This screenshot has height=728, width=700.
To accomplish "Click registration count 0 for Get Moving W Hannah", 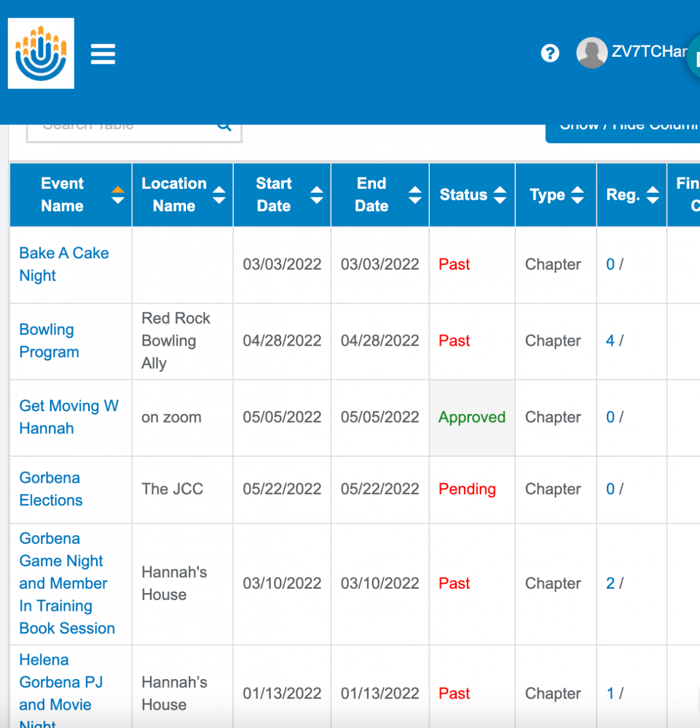I will [610, 417].
